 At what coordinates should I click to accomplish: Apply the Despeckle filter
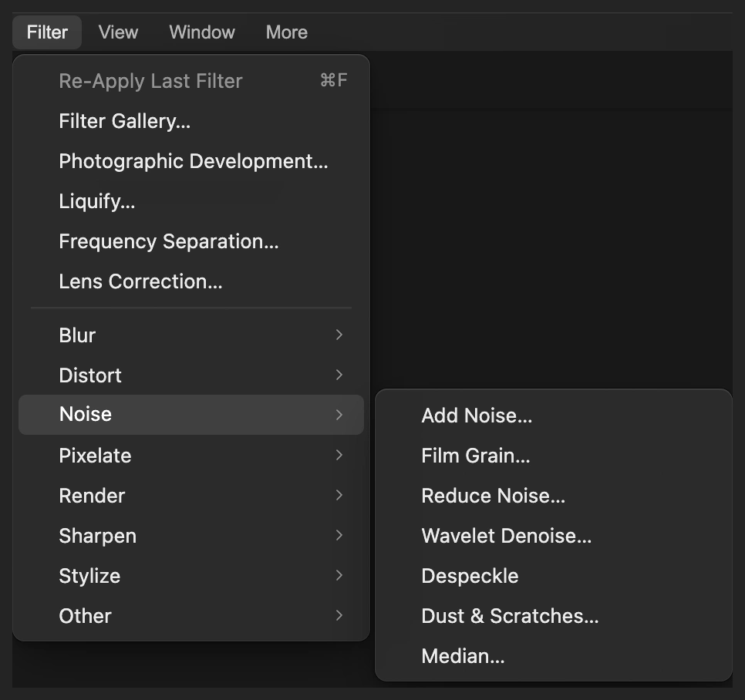[554, 576]
